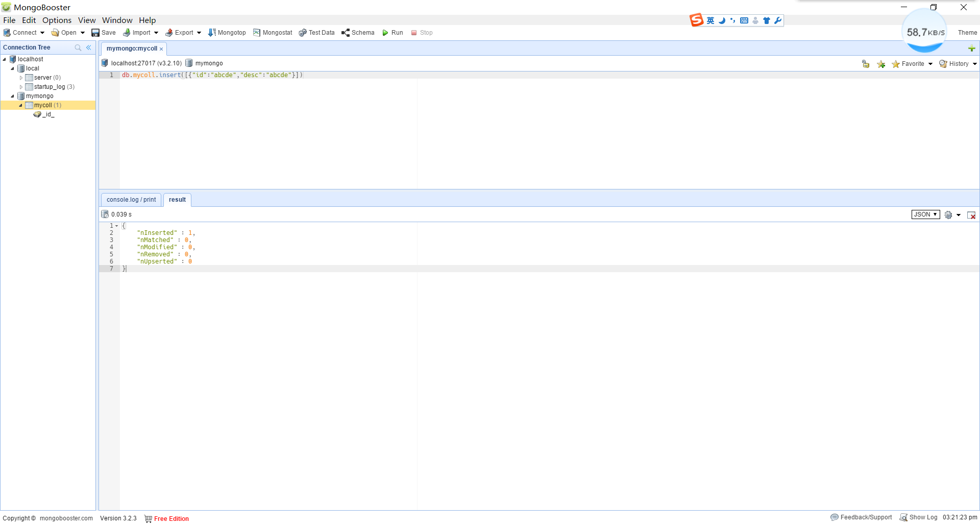
Task: Click the Connect toolbar button
Action: [x=20, y=33]
